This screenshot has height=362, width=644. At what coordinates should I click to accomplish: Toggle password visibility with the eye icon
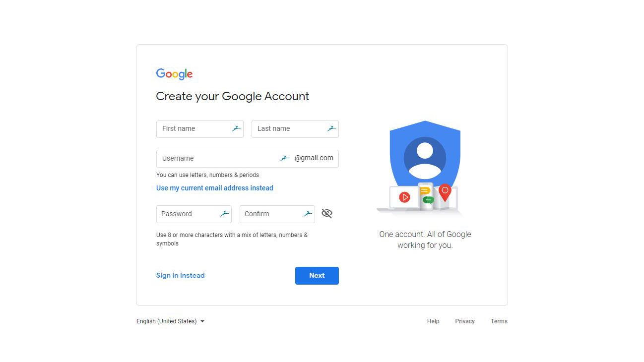pos(327,213)
